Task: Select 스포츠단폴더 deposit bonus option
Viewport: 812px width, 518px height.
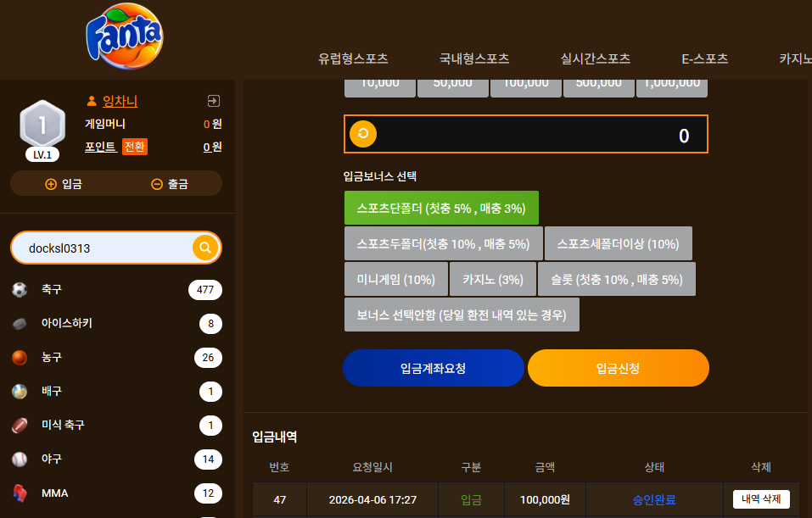Action: click(441, 208)
